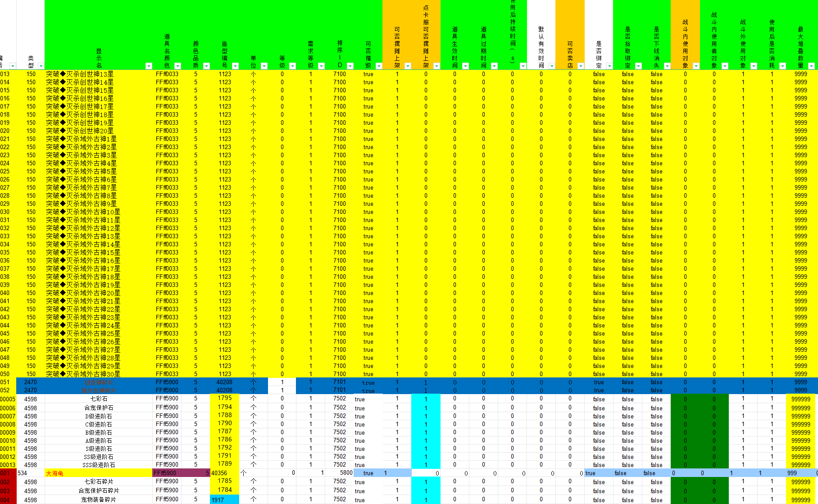Click the 七彩石 display name cell

[98, 399]
